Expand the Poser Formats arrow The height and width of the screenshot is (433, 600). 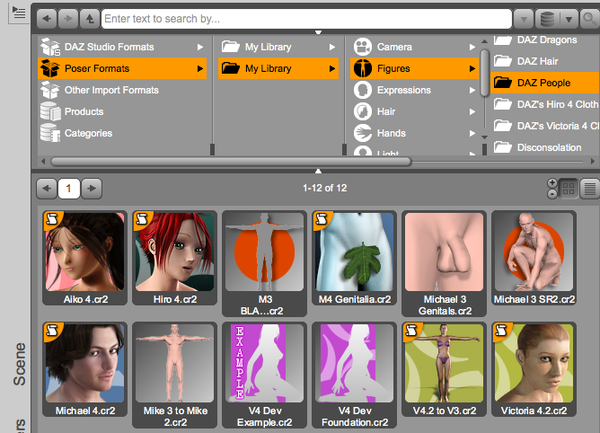[200, 68]
